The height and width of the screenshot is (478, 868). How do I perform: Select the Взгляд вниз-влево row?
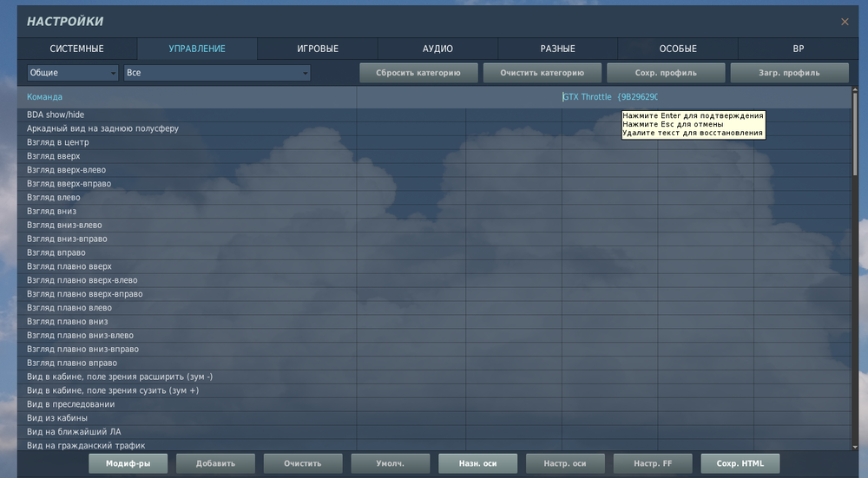pyautogui.click(x=434, y=226)
